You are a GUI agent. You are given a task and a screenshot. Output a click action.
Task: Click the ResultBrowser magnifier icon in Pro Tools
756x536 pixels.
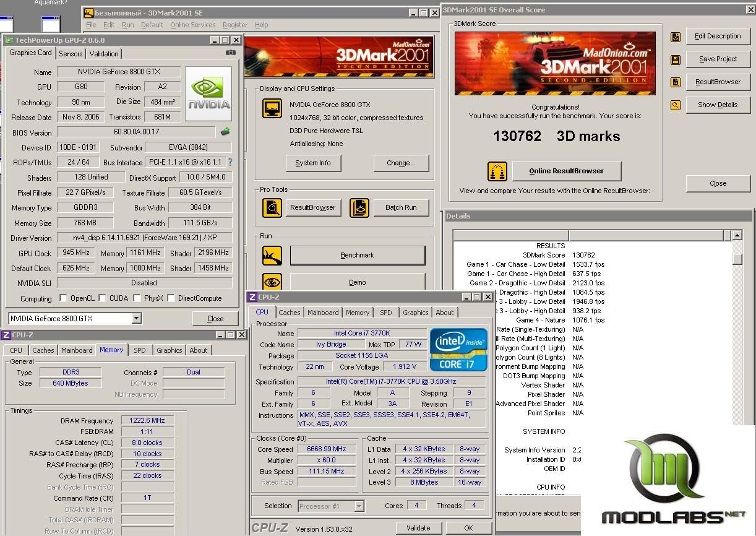tap(272, 208)
